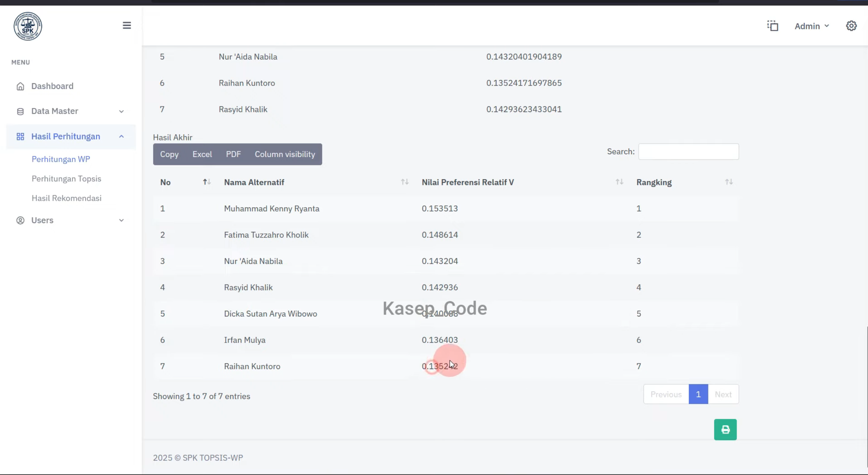Click the value 0.142936
Image resolution: width=868 pixels, height=475 pixels.
click(440, 288)
